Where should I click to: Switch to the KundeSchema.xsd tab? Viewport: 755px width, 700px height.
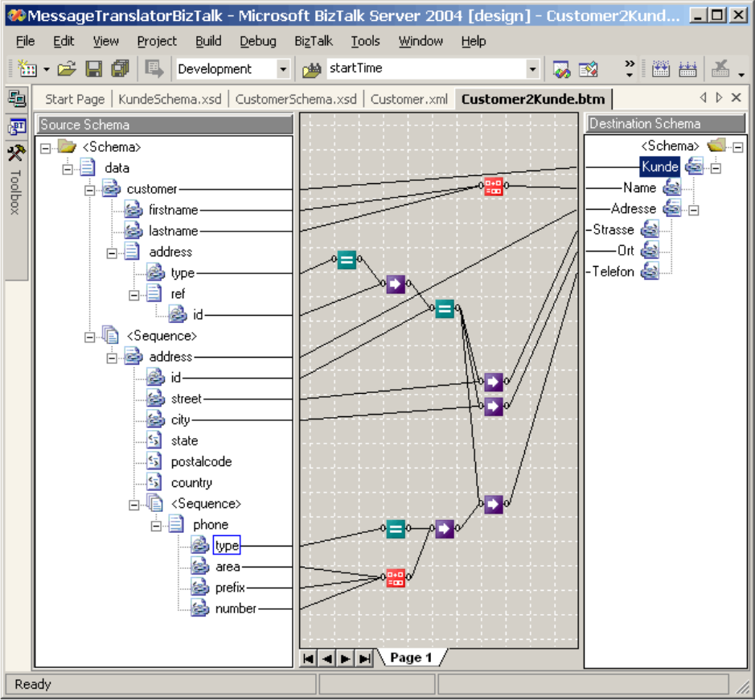pos(170,99)
